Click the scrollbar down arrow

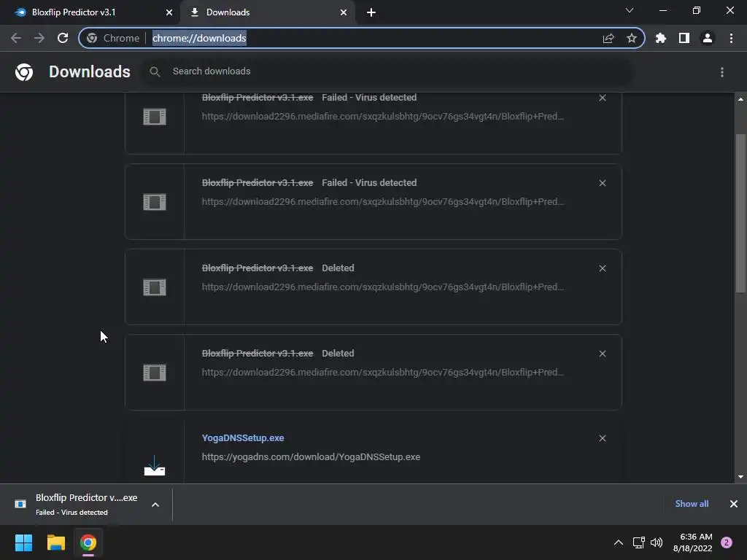click(741, 477)
